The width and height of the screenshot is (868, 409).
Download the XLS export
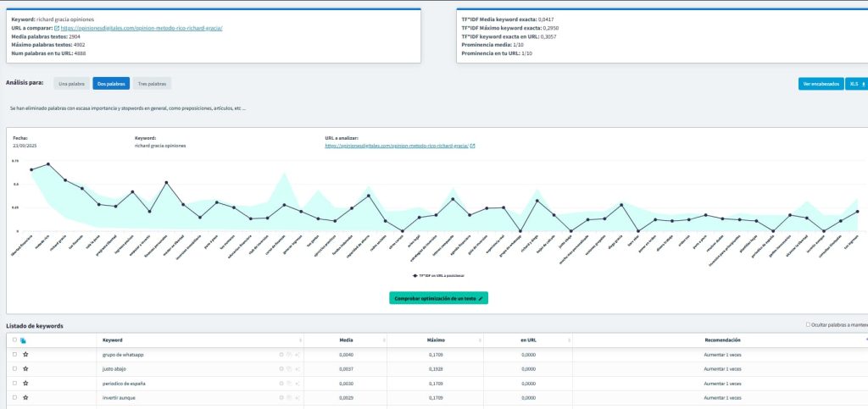point(856,84)
